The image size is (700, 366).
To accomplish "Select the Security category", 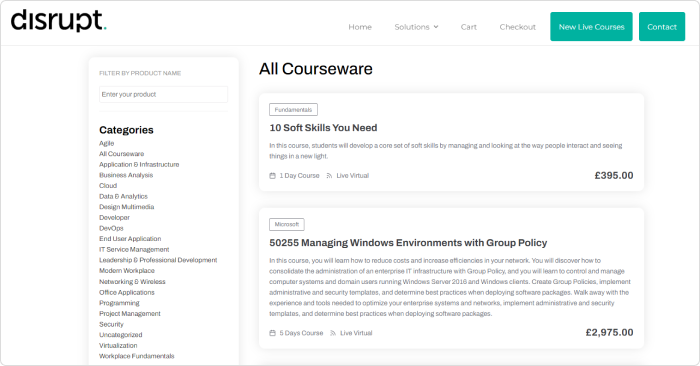I will [x=111, y=324].
